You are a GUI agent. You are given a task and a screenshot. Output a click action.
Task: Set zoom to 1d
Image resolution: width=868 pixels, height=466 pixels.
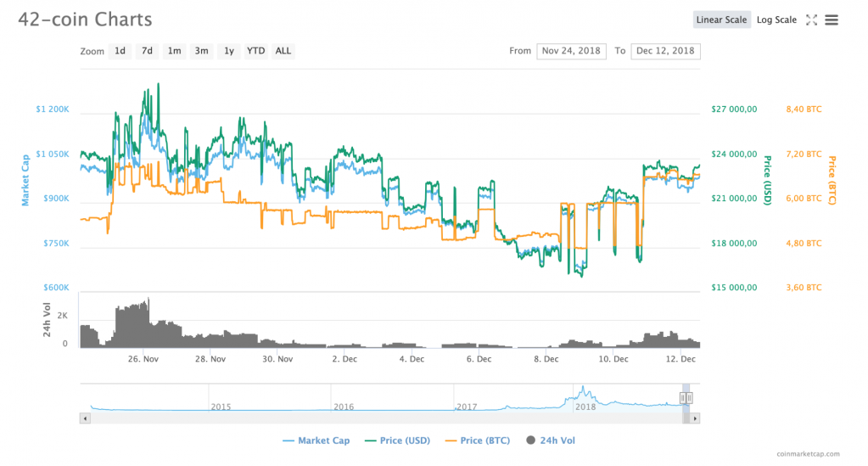pos(120,51)
